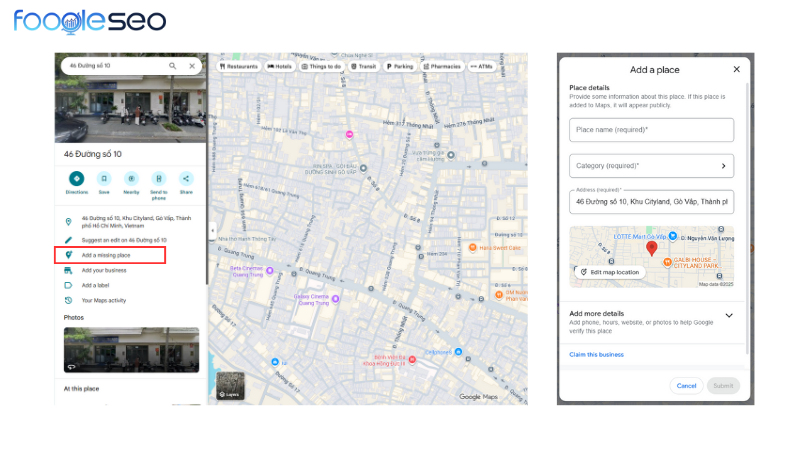Click the Send to phone icon

159,179
